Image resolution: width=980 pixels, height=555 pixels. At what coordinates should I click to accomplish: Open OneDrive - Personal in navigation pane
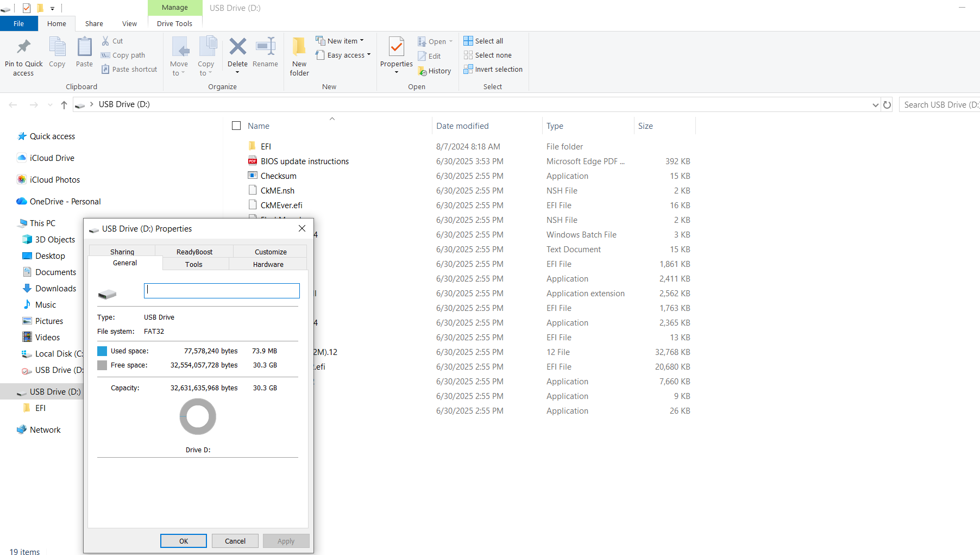(65, 201)
